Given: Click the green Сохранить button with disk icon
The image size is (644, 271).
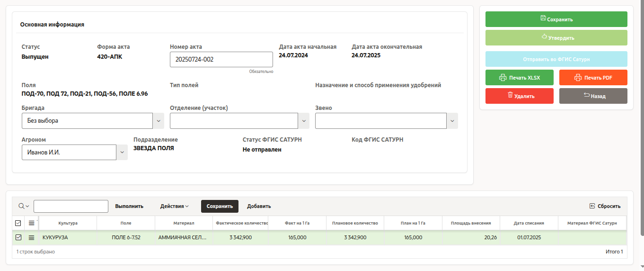Looking at the screenshot, I should (x=556, y=19).
